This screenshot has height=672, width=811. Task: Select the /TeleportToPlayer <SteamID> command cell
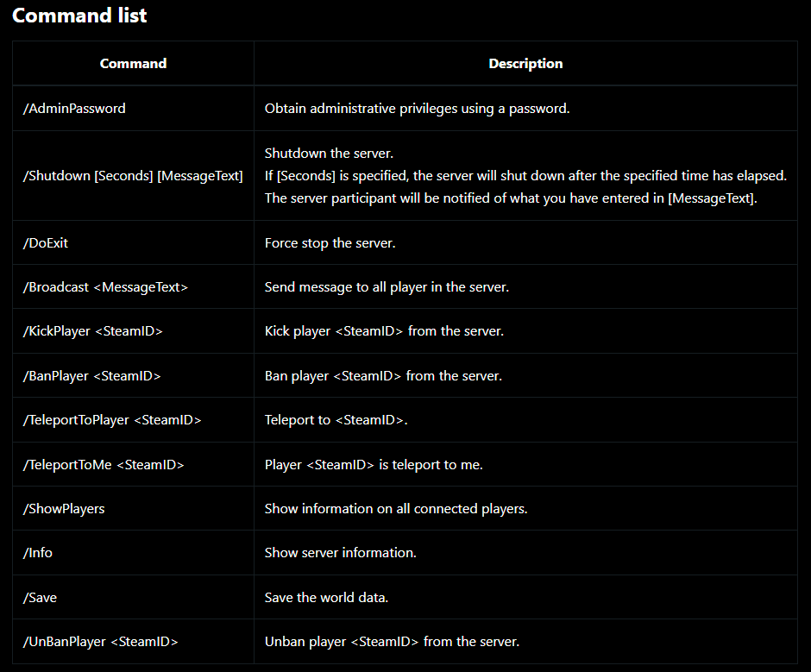pyautogui.click(x=112, y=420)
